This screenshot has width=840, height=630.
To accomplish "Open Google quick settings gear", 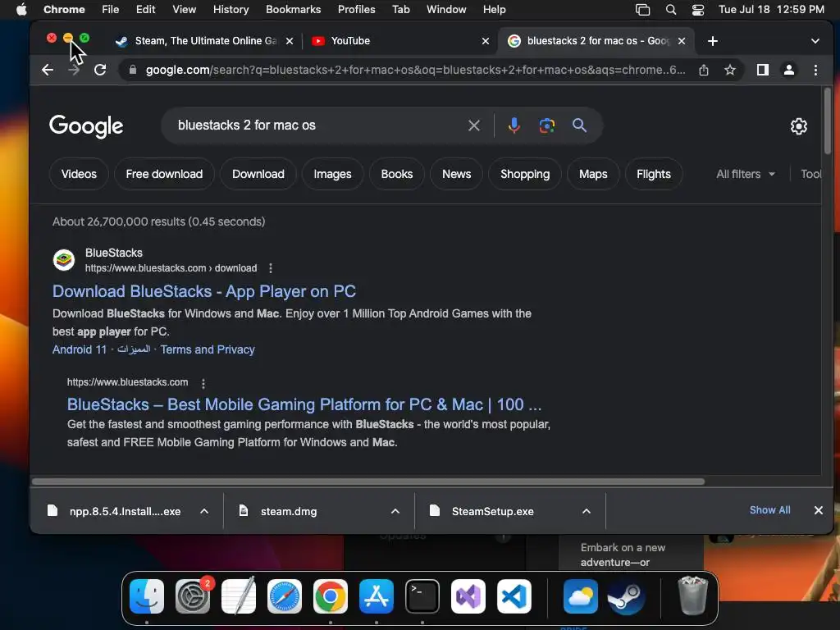I will pyautogui.click(x=798, y=126).
